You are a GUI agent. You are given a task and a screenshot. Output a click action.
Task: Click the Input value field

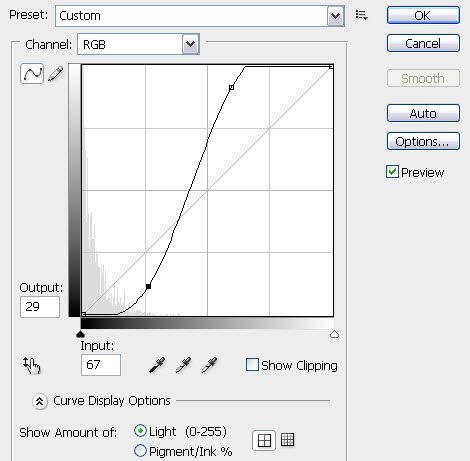101,365
